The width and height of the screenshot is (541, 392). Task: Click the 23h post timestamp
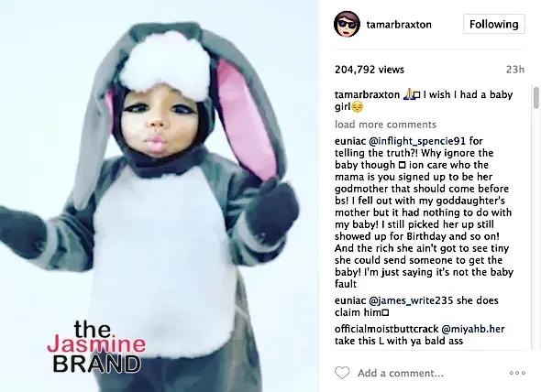click(x=514, y=70)
